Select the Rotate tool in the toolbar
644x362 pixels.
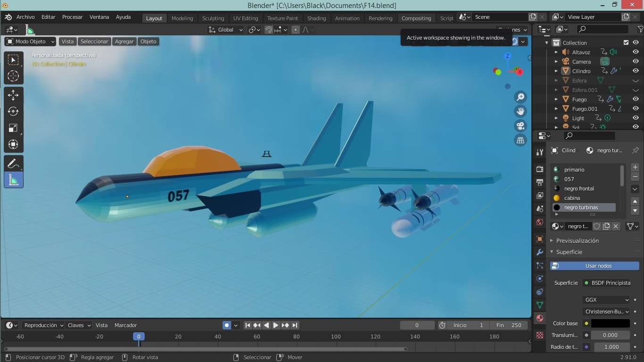[13, 112]
